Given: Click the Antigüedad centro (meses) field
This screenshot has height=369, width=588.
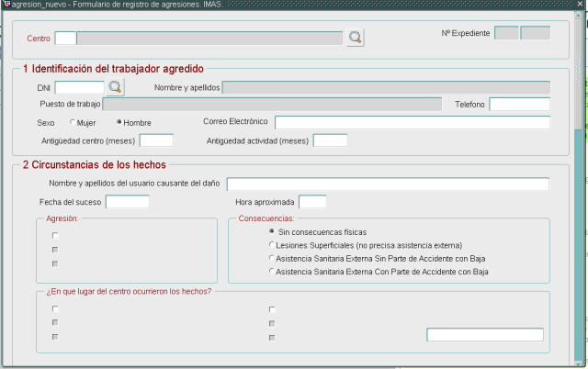Looking at the screenshot, I should [x=156, y=140].
